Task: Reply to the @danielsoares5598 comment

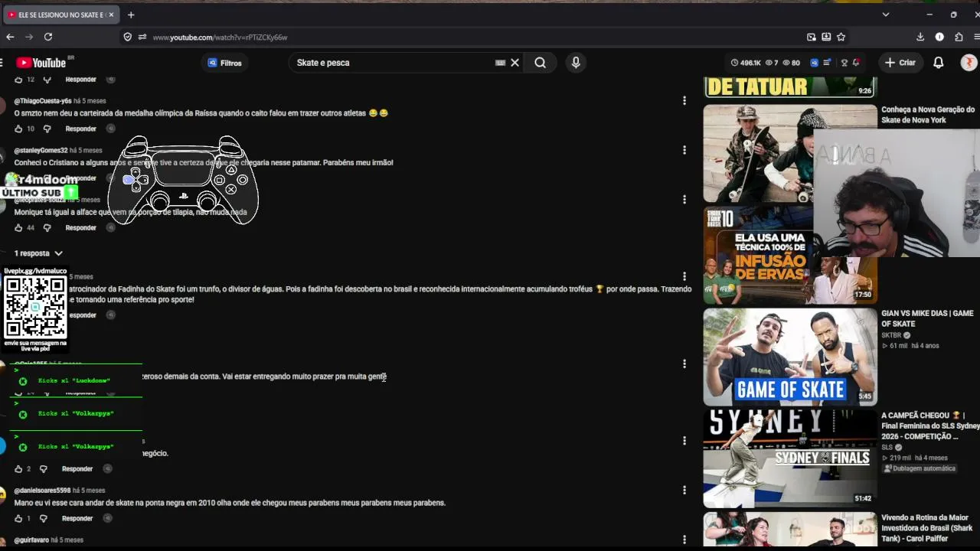Action: pyautogui.click(x=77, y=519)
